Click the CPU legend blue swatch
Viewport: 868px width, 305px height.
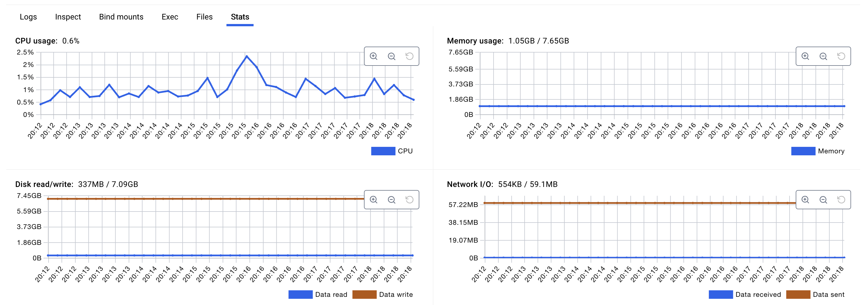point(383,151)
